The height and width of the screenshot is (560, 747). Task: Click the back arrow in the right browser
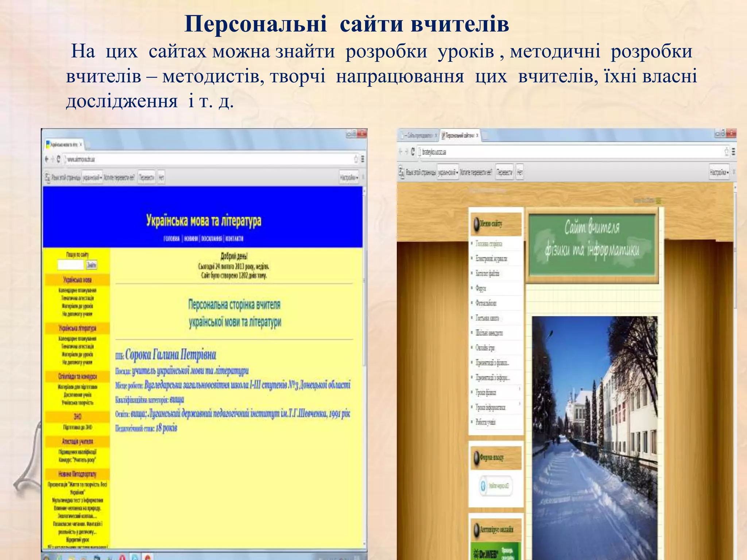[x=400, y=152]
